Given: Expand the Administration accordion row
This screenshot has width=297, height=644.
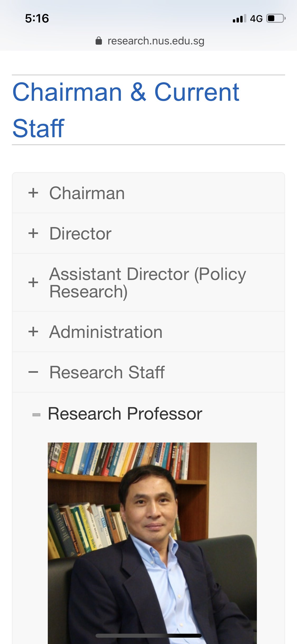Looking at the screenshot, I should [x=148, y=332].
